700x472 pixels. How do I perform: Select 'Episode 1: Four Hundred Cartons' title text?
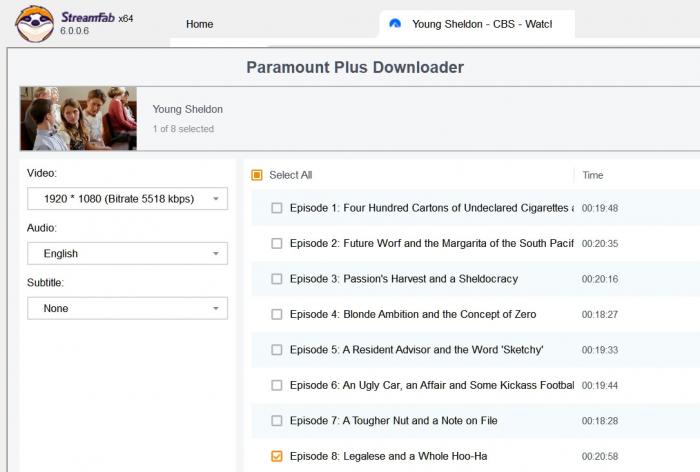[432, 208]
